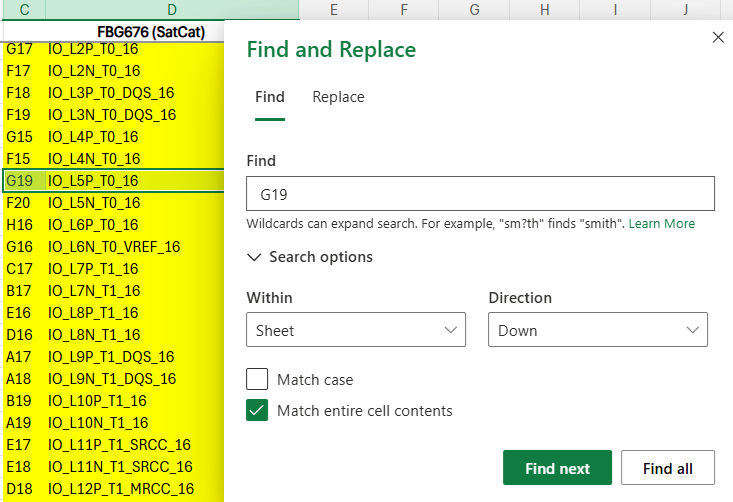Image resolution: width=733 pixels, height=502 pixels.
Task: Click the Find all button
Action: (668, 467)
